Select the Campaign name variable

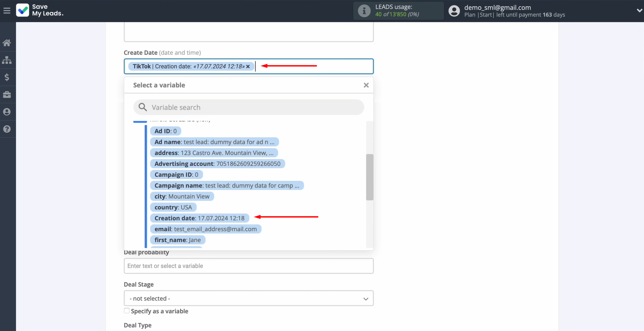point(227,185)
